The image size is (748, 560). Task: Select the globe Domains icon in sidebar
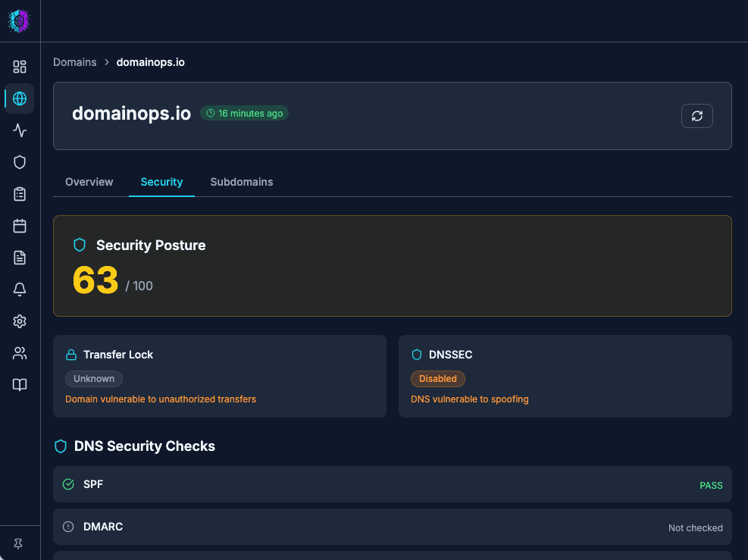click(x=20, y=99)
